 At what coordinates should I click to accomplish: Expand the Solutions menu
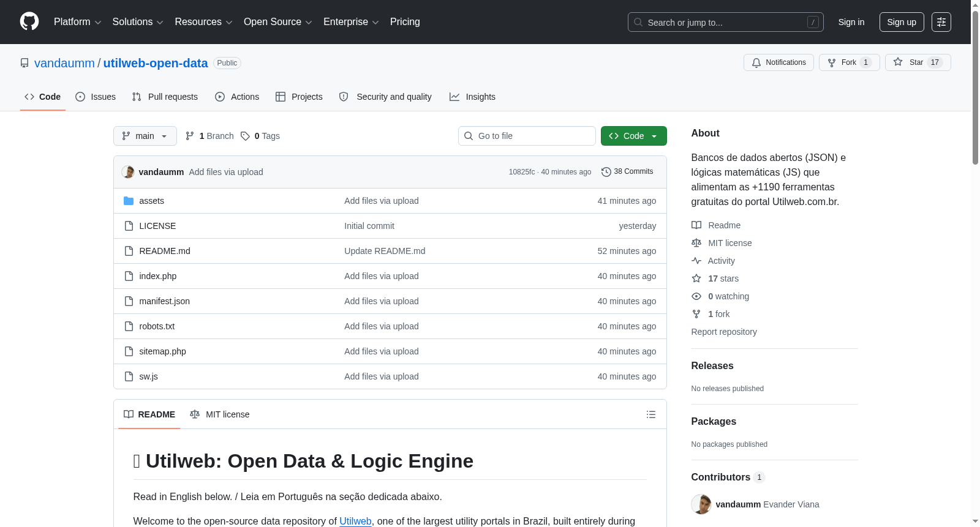click(x=138, y=22)
